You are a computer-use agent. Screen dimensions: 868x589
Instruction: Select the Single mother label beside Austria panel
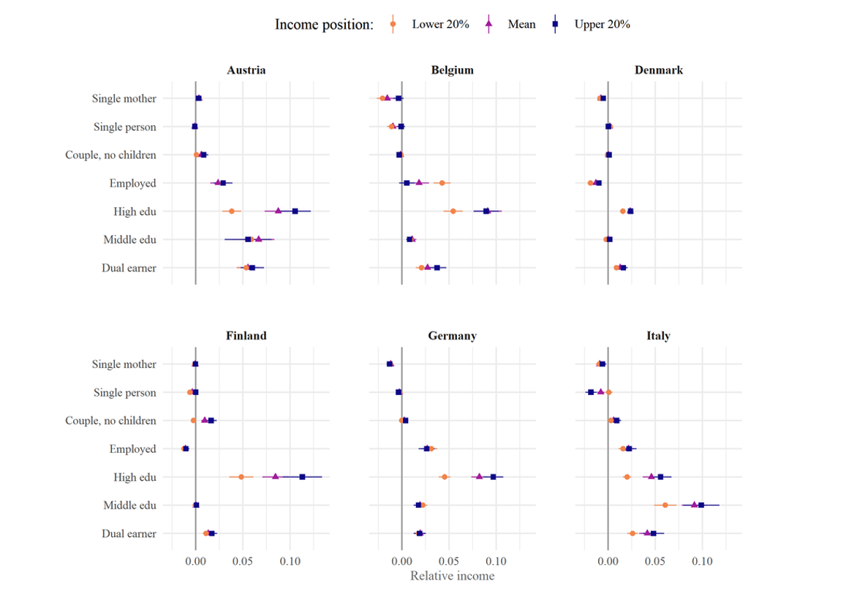(124, 98)
